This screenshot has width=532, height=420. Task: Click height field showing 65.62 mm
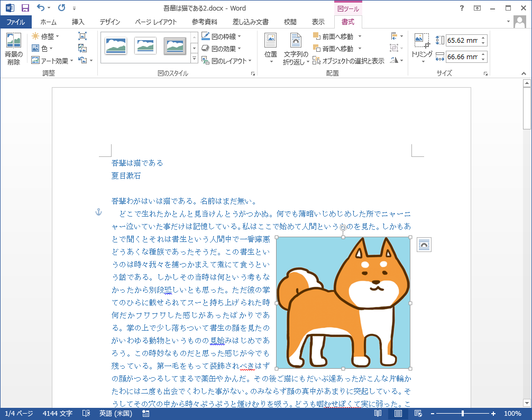(x=462, y=40)
